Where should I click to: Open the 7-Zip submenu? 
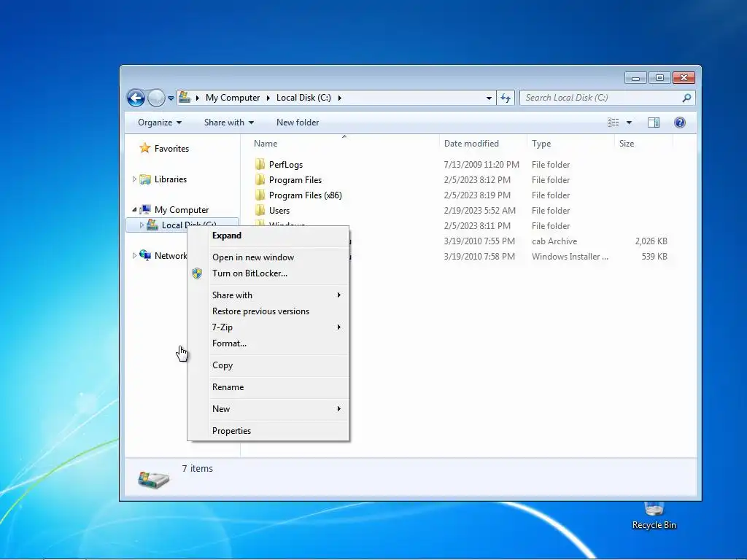(268, 327)
